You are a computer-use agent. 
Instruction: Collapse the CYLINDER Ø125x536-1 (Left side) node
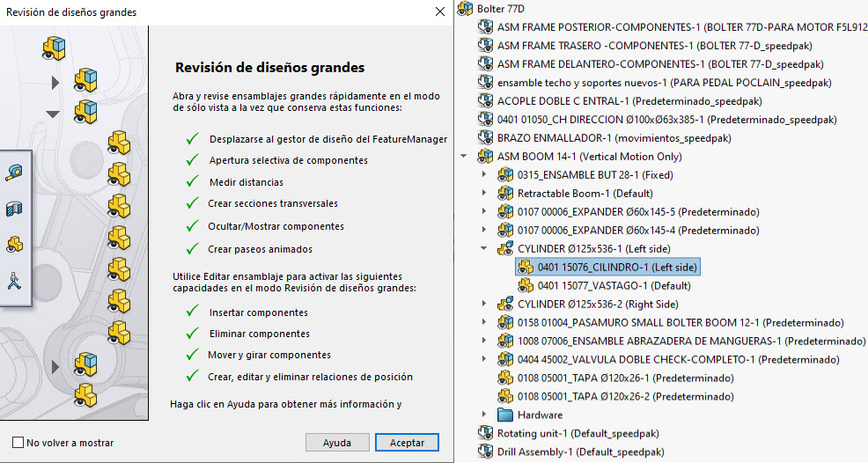(x=484, y=249)
